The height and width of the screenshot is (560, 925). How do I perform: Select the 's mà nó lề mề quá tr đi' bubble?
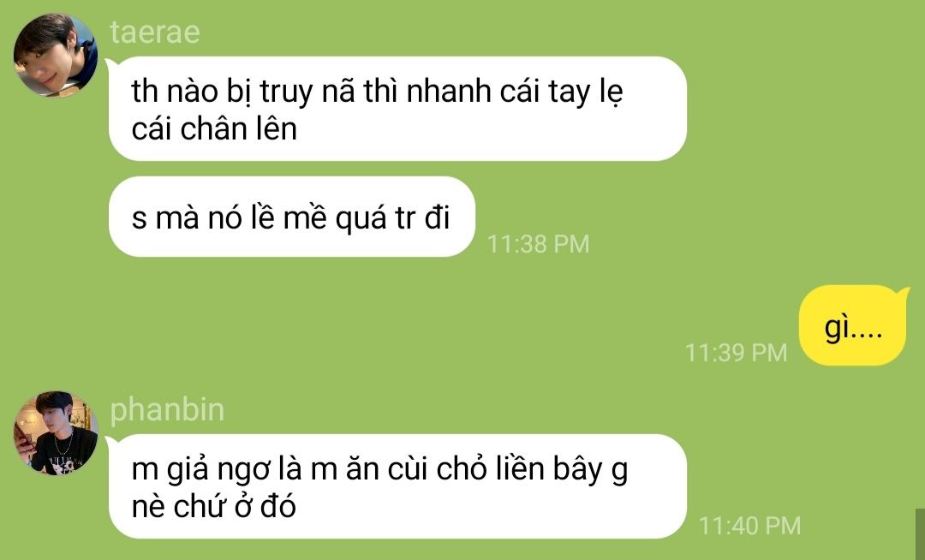291,217
